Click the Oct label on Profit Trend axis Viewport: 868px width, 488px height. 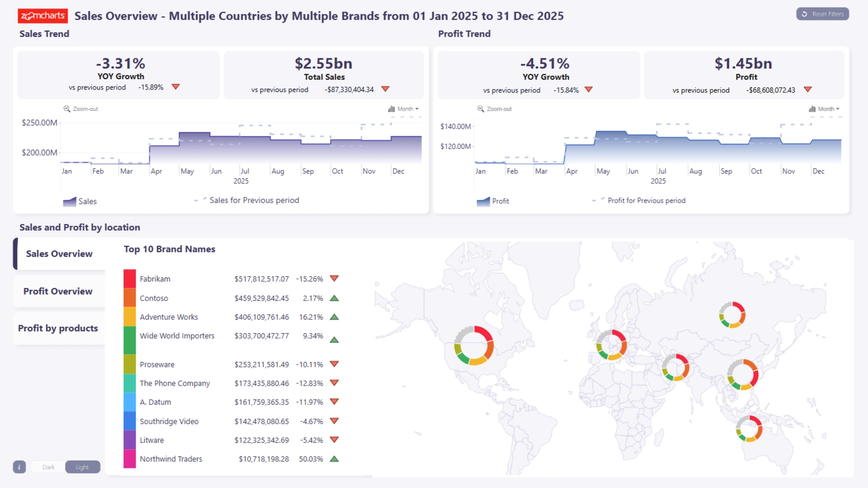coord(756,171)
